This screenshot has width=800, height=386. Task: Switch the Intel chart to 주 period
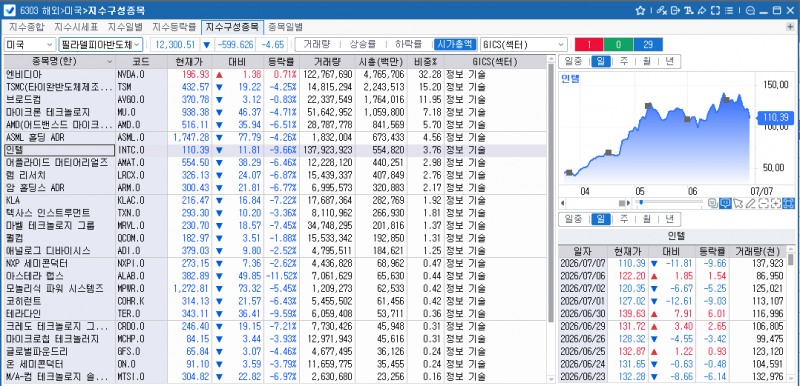pyautogui.click(x=623, y=62)
